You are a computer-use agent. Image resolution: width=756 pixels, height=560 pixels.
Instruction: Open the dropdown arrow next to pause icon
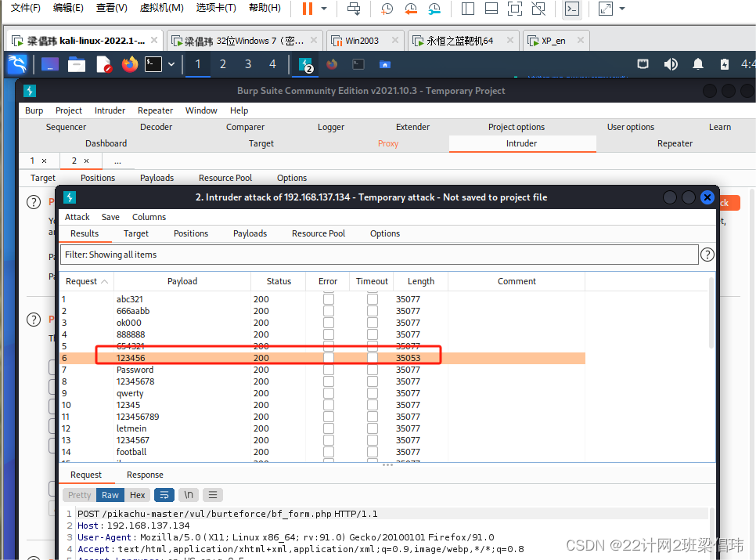(324, 9)
